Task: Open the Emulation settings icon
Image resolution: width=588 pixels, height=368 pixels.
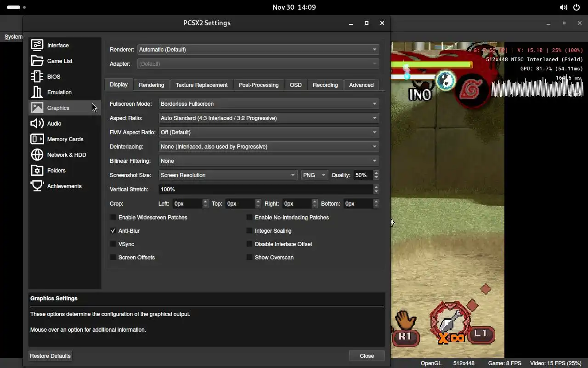Action: (x=37, y=92)
